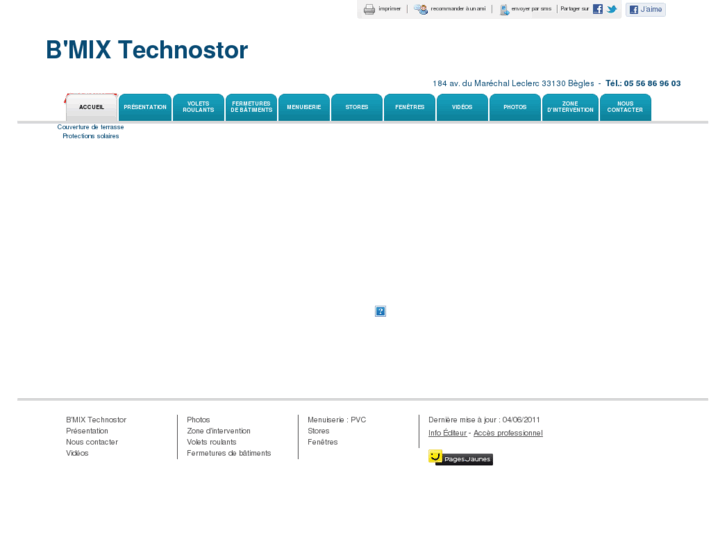Click Dernière mise à jour date text
Screen dimensions: 727x545
484,420
